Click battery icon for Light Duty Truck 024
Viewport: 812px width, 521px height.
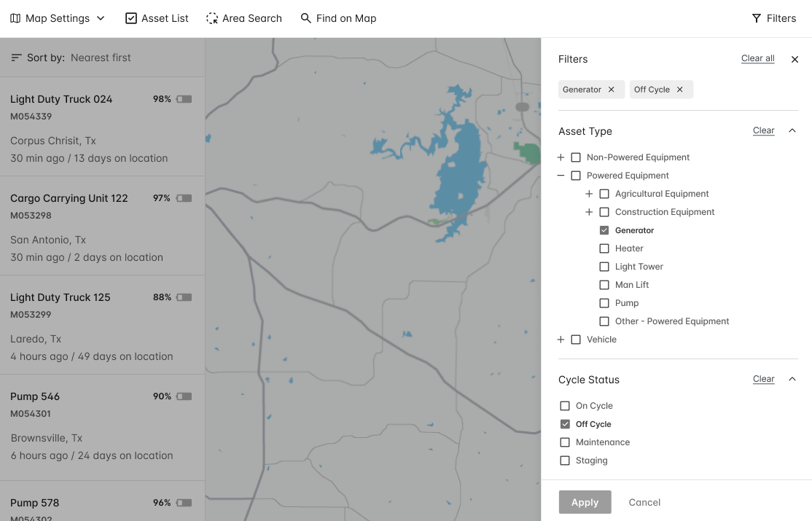click(x=184, y=99)
